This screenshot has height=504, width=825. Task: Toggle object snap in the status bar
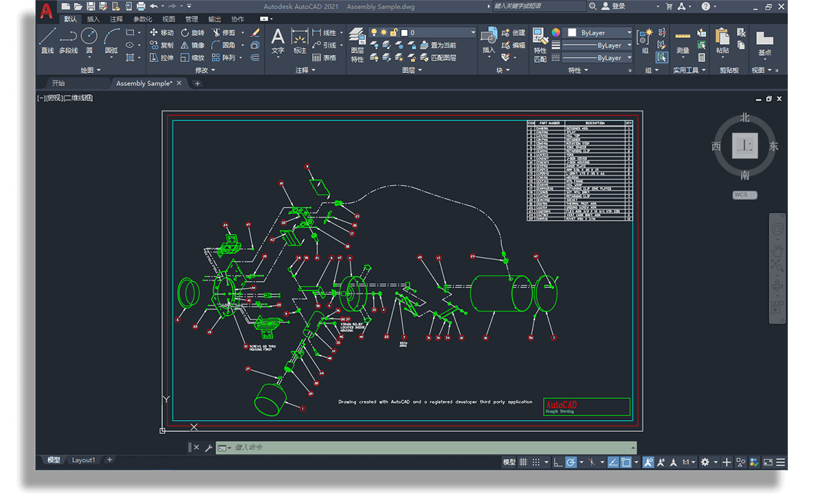point(626,462)
